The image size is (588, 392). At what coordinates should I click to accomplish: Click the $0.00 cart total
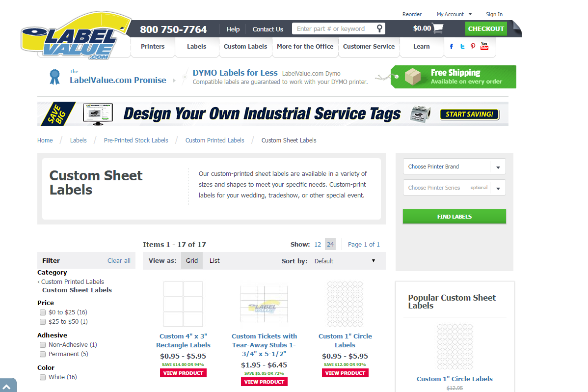point(422,28)
